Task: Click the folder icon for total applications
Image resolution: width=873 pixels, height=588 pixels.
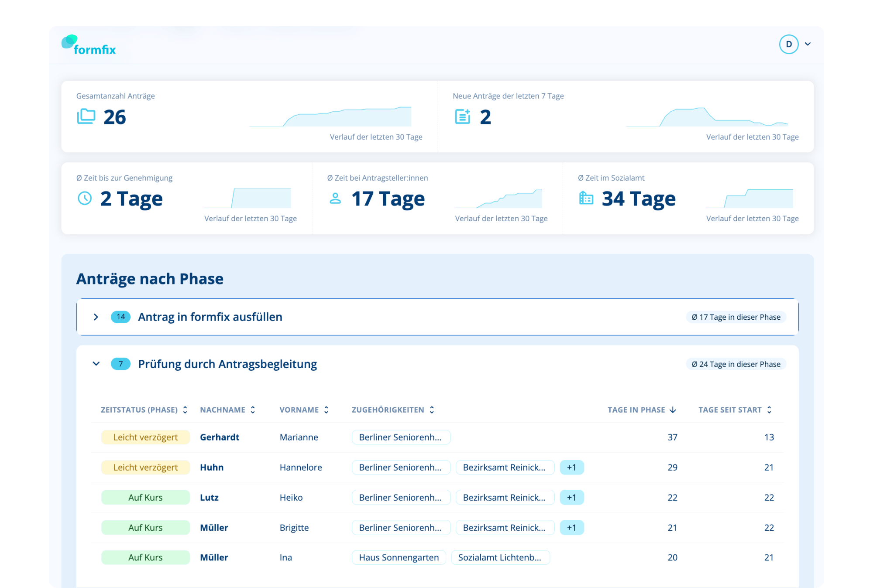Action: (x=86, y=116)
